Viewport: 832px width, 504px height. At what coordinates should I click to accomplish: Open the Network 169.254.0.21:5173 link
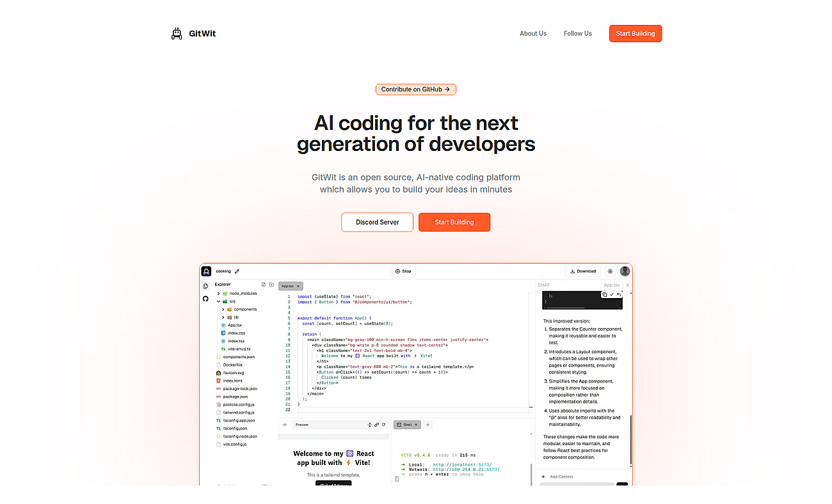pos(466,469)
